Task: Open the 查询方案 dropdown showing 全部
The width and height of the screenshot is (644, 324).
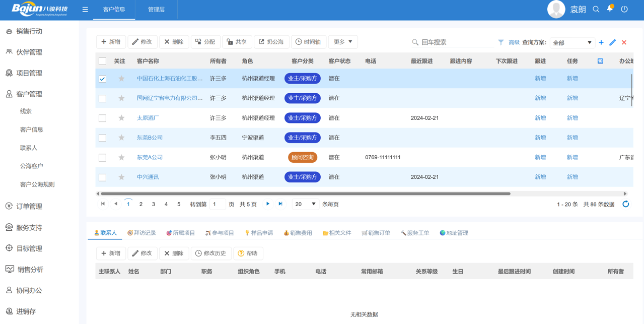Action: [x=572, y=42]
